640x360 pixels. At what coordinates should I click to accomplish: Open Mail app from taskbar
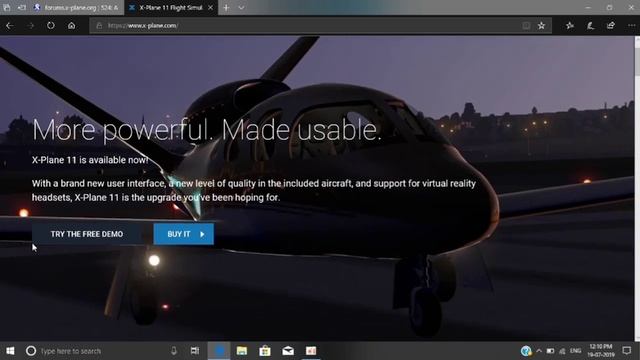pos(288,351)
